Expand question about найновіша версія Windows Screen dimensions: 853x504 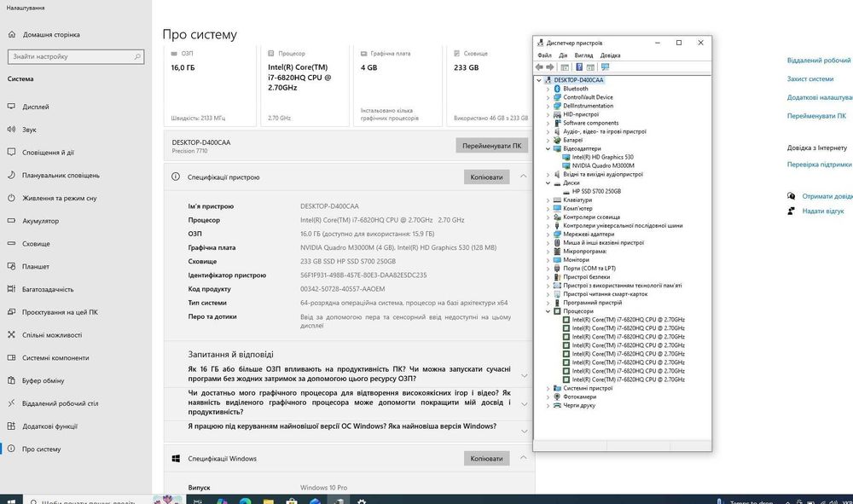point(525,432)
